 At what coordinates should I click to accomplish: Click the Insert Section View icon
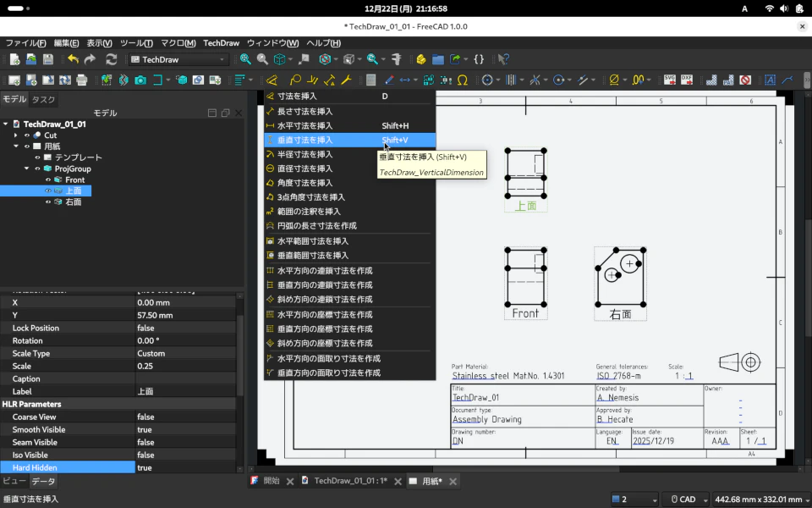(157, 80)
